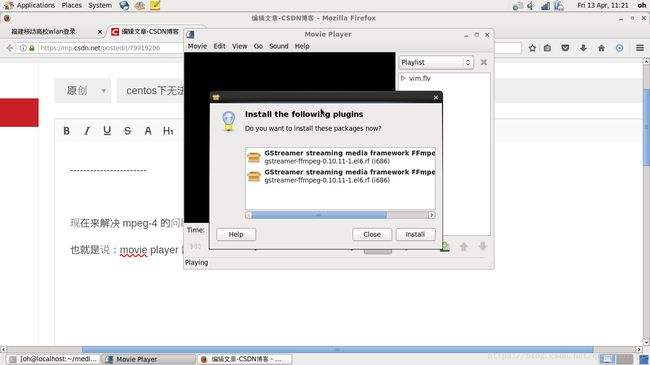Close the Movie Player playlist sidebar
The width and height of the screenshot is (650, 365).
pyautogui.click(x=484, y=62)
